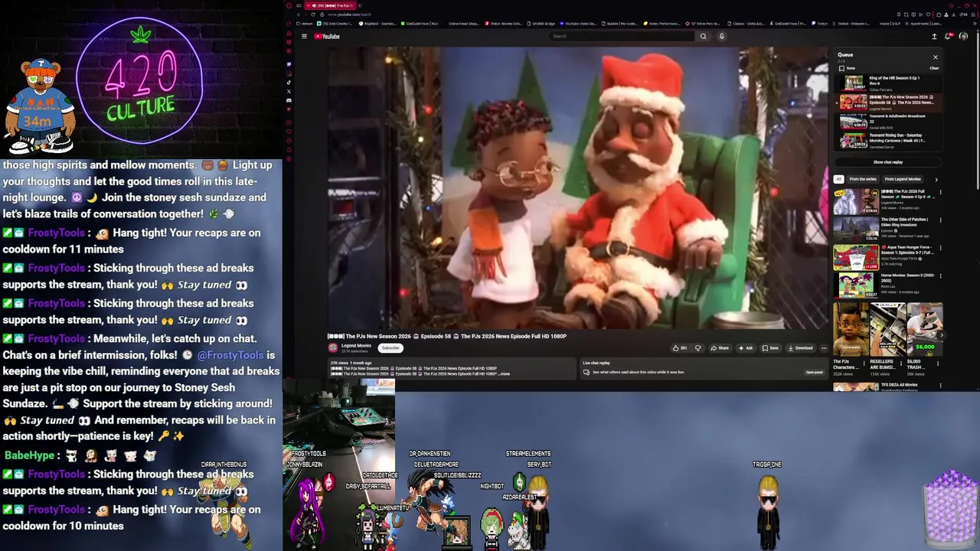The width and height of the screenshot is (980, 551).
Task: Click the youtube.com address bar
Action: coord(350,15)
